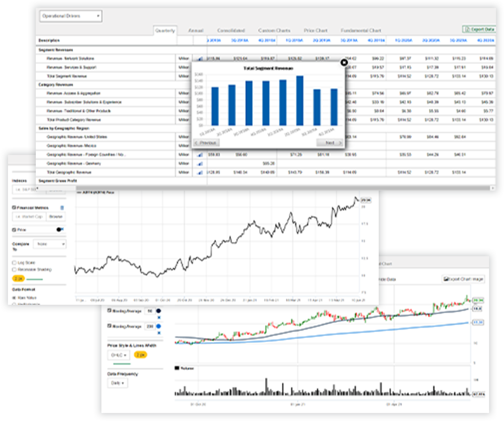504x421 pixels.
Task: Open the Daily data frequency dropdown
Action: pyautogui.click(x=117, y=383)
